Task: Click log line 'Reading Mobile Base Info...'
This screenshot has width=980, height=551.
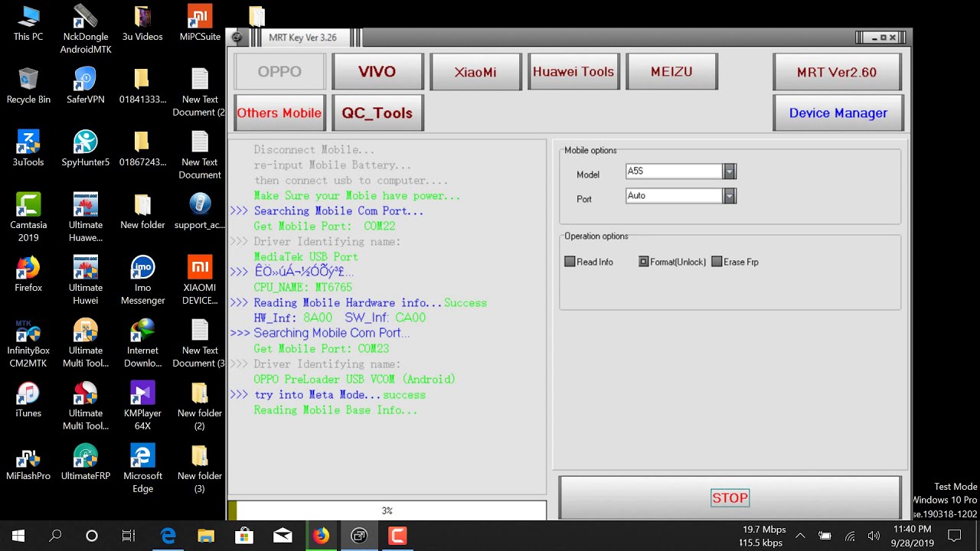Action: click(335, 410)
